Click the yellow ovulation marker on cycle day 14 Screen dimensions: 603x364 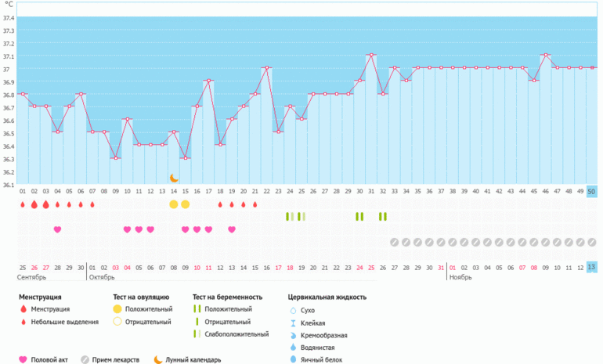click(x=174, y=204)
